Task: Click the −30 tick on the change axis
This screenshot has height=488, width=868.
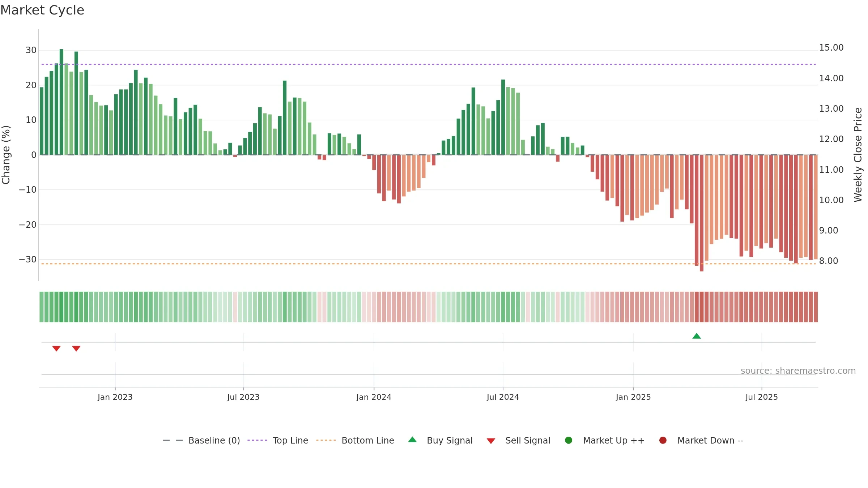Action: point(28,260)
